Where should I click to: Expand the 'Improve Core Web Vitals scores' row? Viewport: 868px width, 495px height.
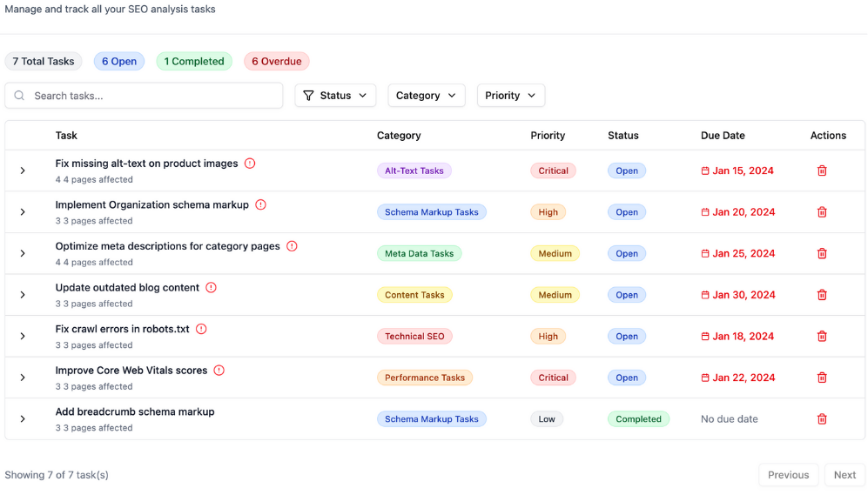(x=23, y=378)
